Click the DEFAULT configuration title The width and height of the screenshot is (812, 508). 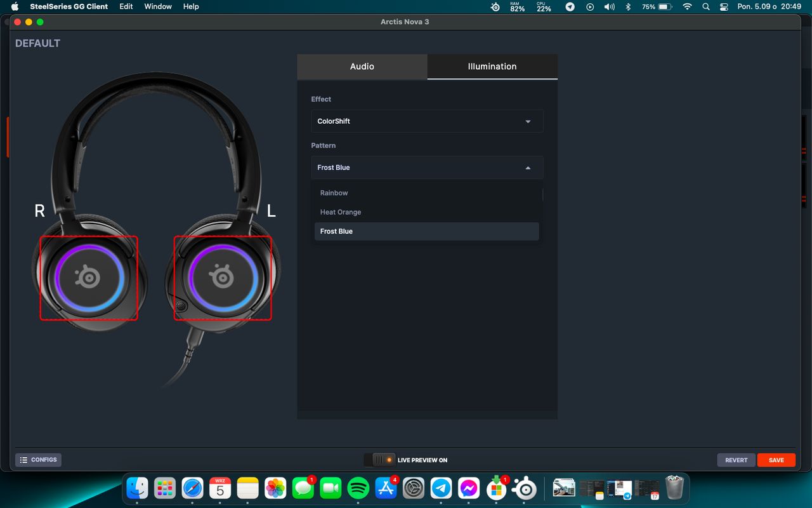[x=38, y=43]
